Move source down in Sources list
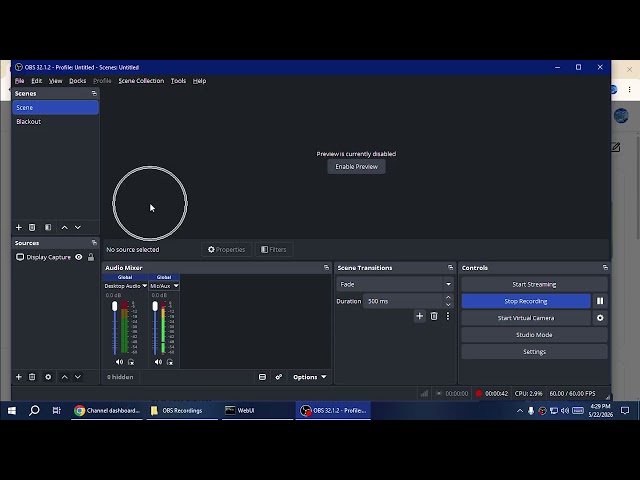640x480 pixels. coord(78,377)
